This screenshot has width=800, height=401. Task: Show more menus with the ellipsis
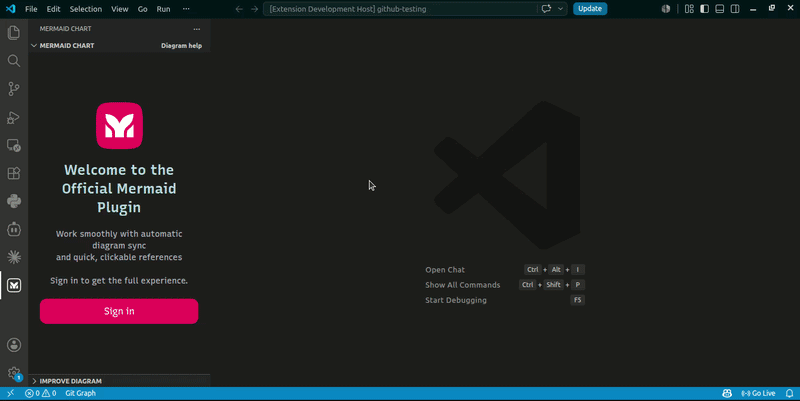pos(186,9)
